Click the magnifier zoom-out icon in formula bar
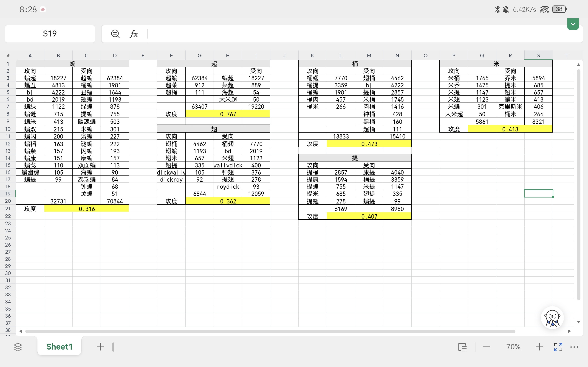Image resolution: width=588 pixels, height=367 pixels. [115, 34]
